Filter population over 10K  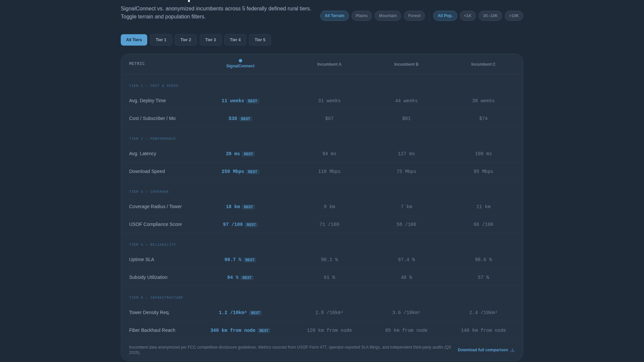514,16
